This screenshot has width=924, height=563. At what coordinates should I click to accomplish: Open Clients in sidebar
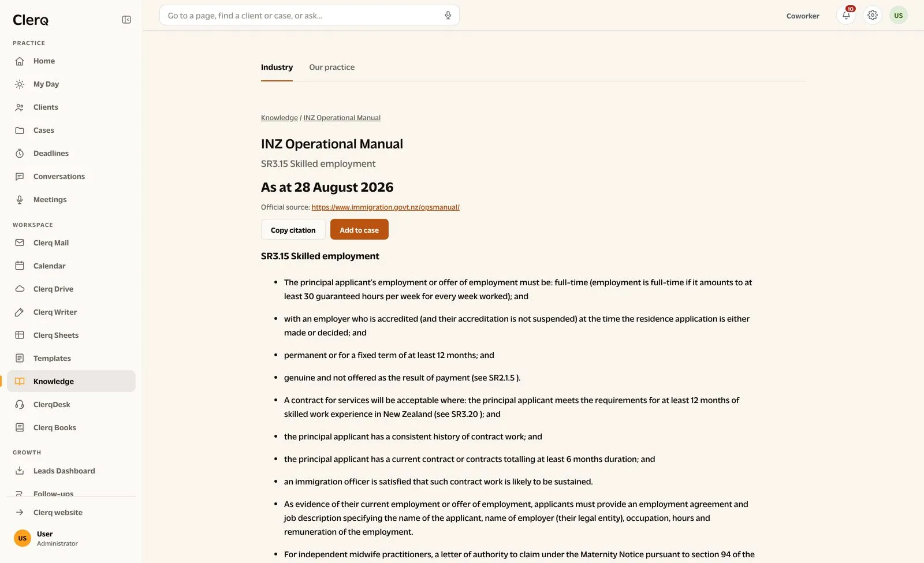tap(71, 107)
